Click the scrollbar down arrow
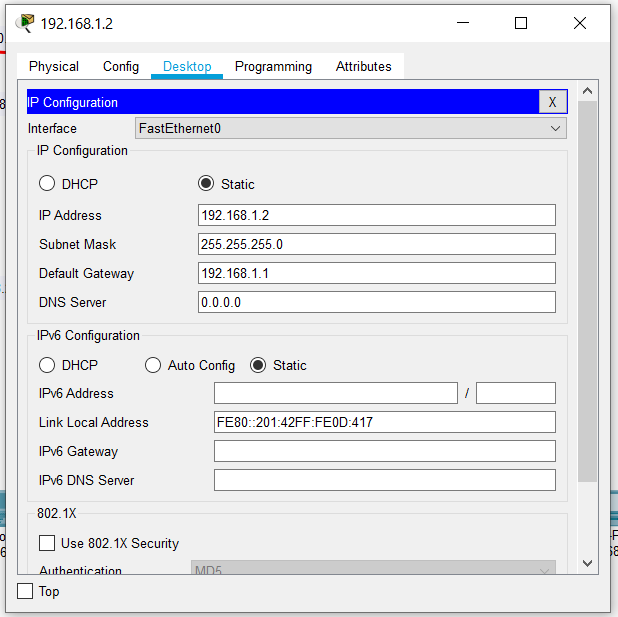 (587, 563)
